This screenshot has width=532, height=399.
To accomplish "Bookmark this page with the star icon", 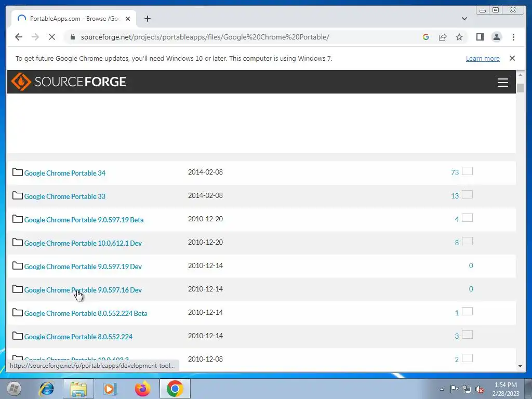I will (x=459, y=37).
